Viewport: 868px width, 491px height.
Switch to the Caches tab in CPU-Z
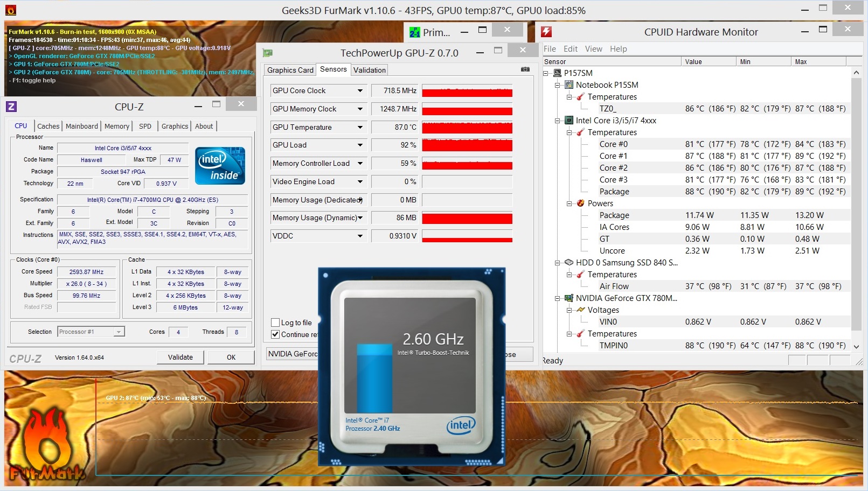pos(48,126)
